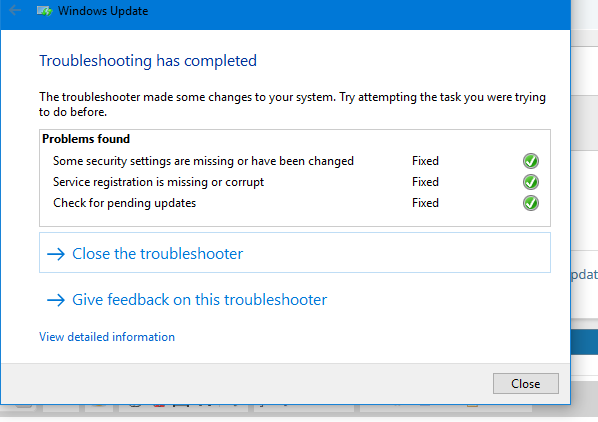Select 'Check for pending updates' problem text
The height and width of the screenshot is (422, 598).
point(124,203)
